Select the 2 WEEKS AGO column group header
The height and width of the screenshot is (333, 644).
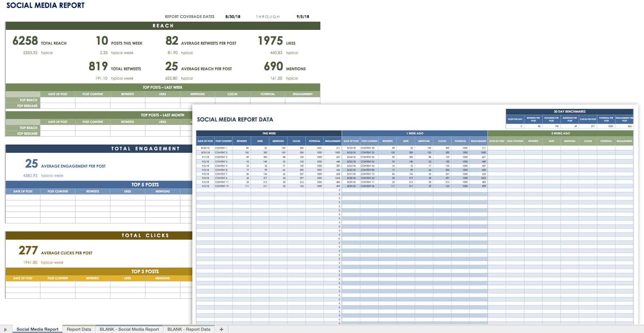(560, 133)
